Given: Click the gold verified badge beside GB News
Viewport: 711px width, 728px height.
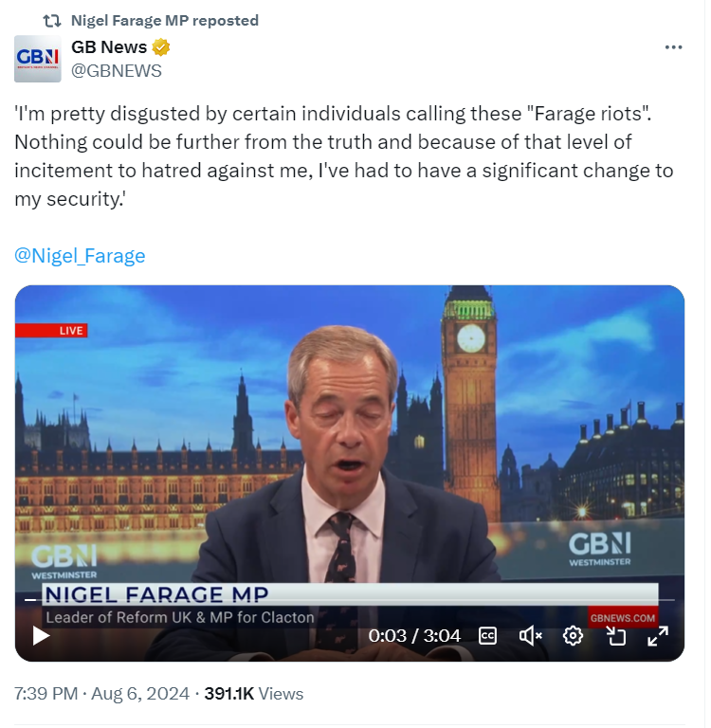Looking at the screenshot, I should pos(162,47).
